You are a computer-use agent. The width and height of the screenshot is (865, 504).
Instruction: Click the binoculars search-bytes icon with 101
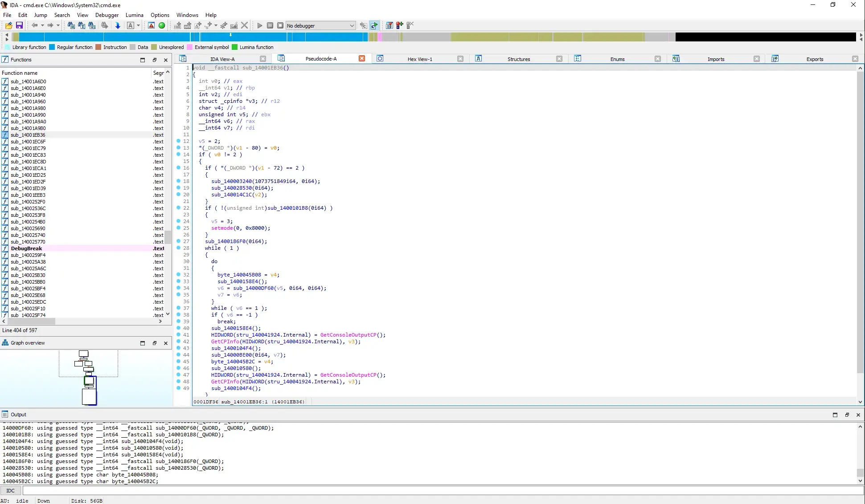(x=92, y=25)
